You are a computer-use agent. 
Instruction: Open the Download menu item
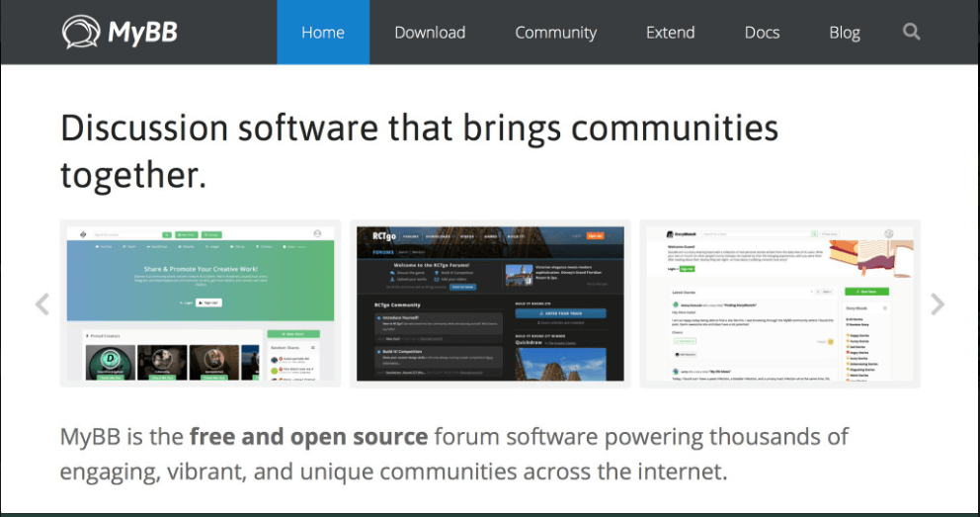430,32
